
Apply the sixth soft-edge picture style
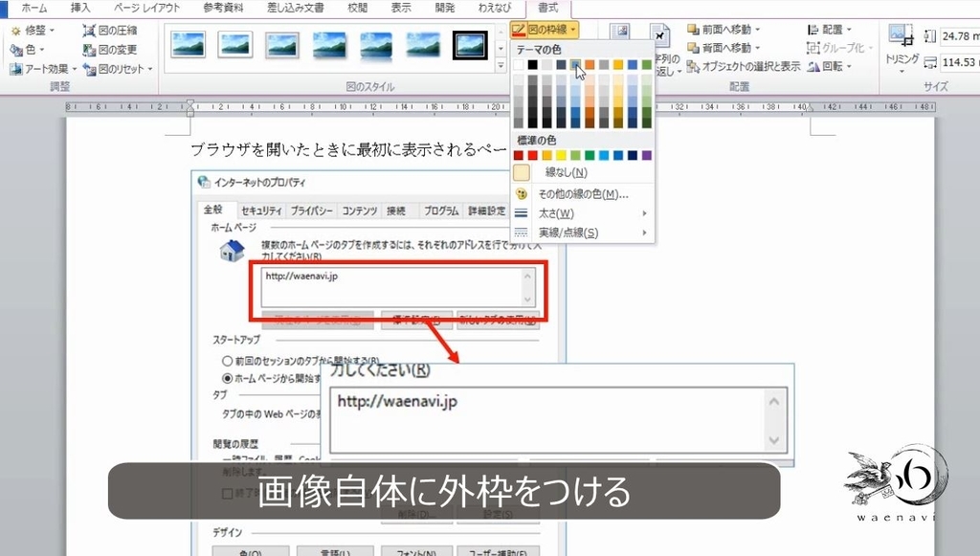[423, 45]
